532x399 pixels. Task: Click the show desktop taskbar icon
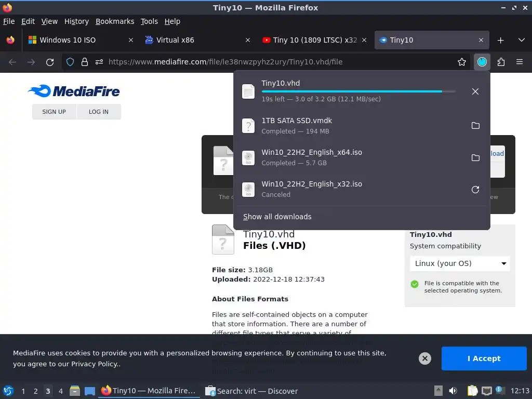point(89,391)
